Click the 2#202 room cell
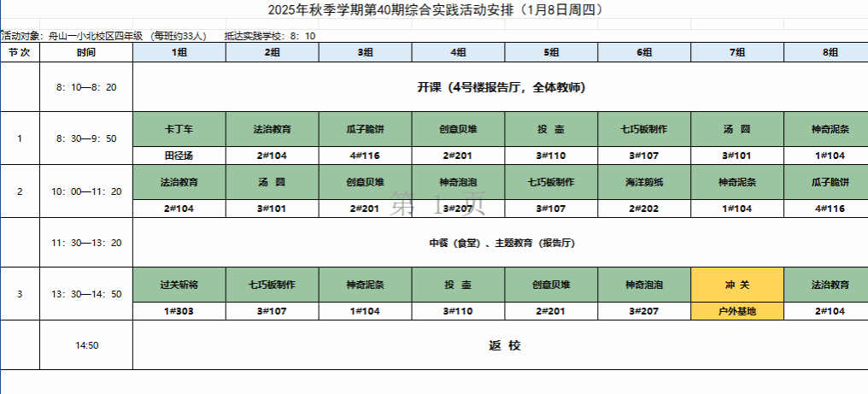Image resolution: width=868 pixels, height=394 pixels. 644,209
